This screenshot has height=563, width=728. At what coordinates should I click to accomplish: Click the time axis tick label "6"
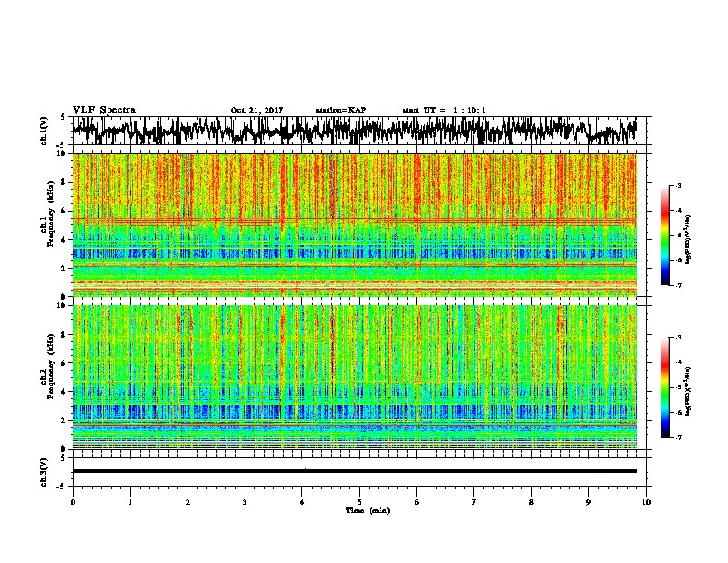click(417, 501)
